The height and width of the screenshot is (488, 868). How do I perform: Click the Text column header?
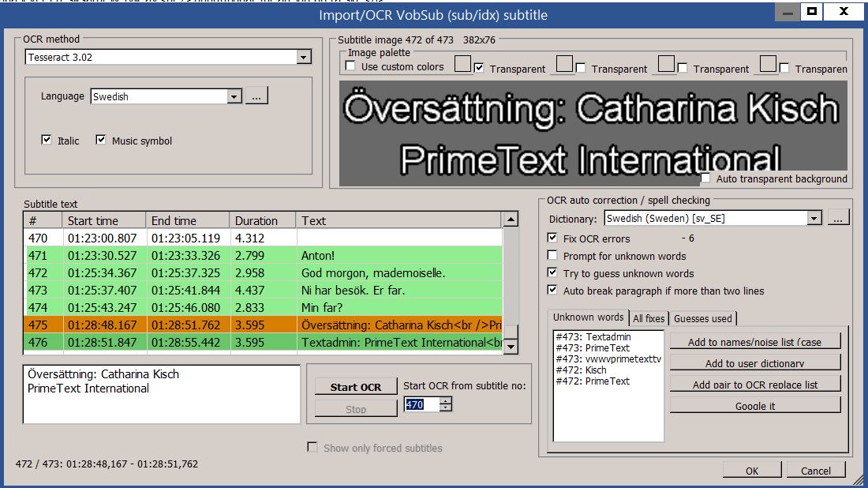[399, 220]
